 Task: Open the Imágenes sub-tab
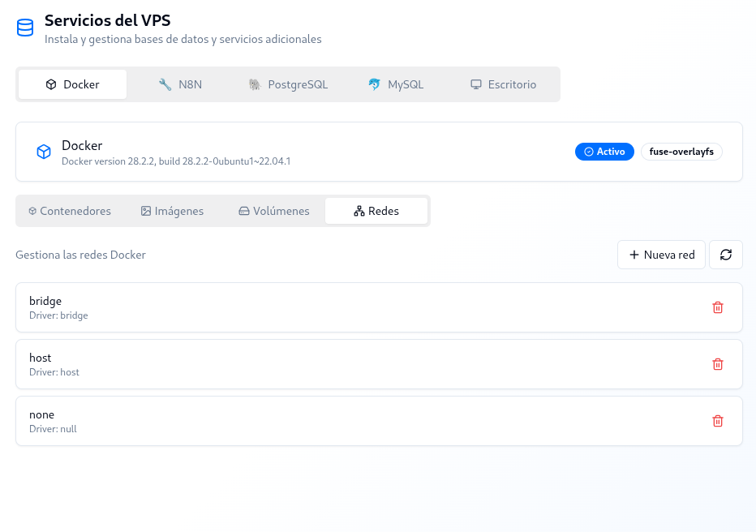click(172, 211)
